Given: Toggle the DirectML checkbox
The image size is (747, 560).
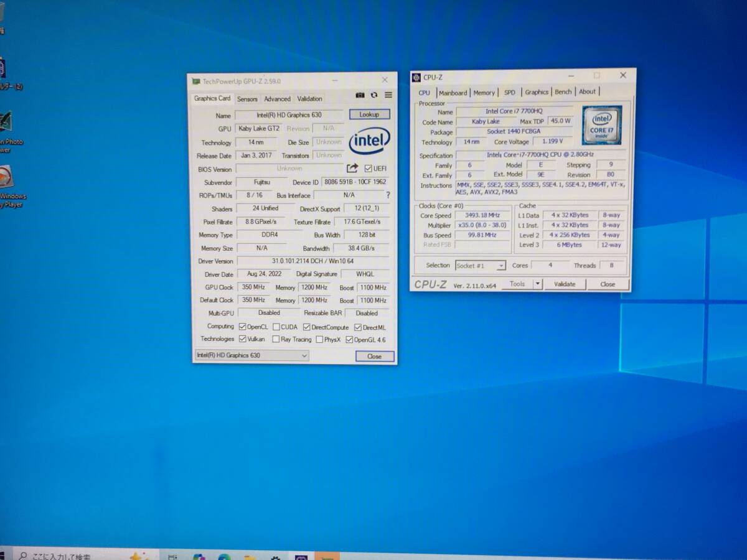Looking at the screenshot, I should (358, 327).
